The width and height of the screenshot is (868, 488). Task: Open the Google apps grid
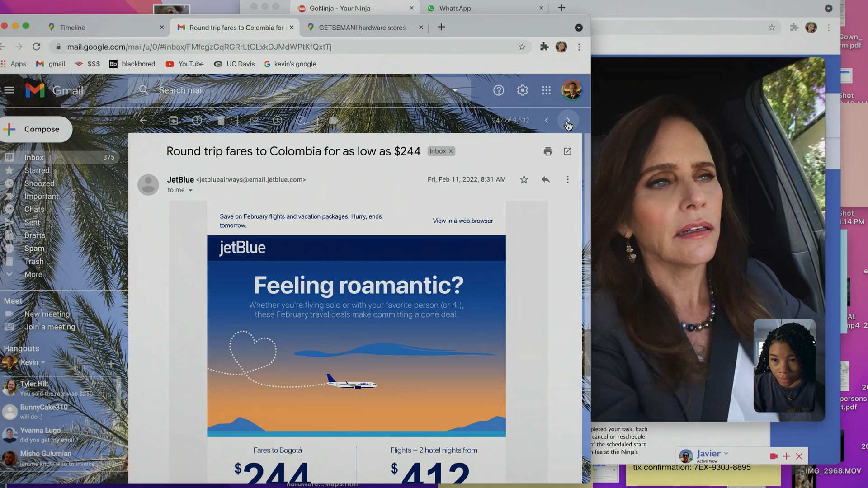tap(546, 90)
